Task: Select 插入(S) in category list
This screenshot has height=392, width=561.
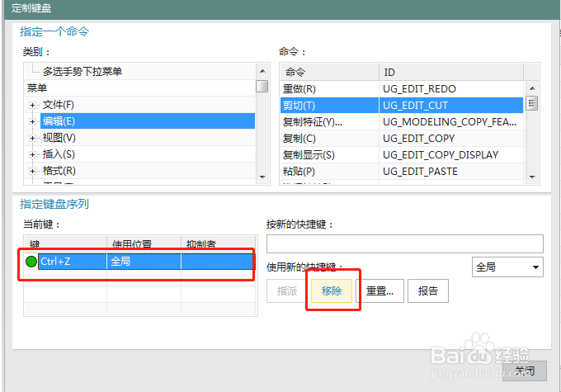Action: (59, 154)
